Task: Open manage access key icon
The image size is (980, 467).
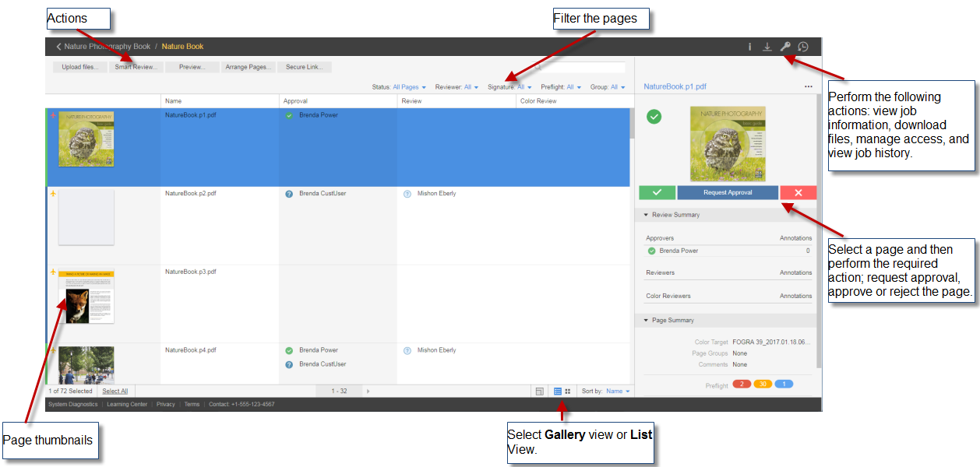Action: pos(785,47)
